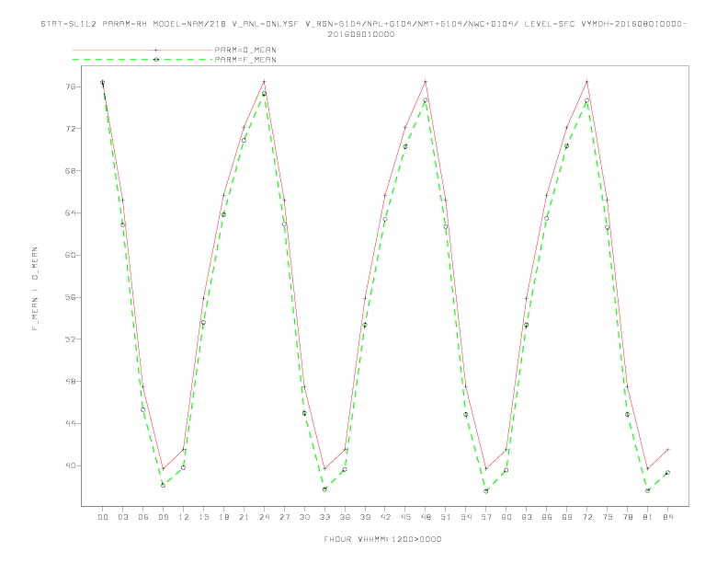
Task: Click forecast hour 39 on the x-axis
Action: point(365,517)
